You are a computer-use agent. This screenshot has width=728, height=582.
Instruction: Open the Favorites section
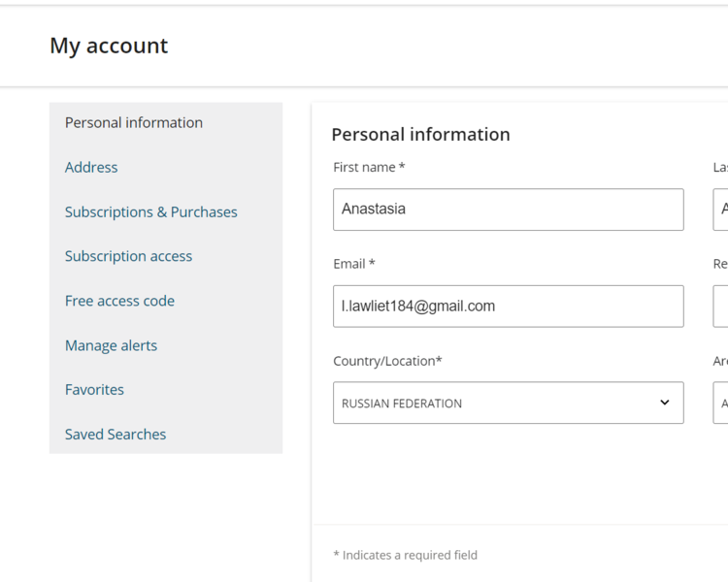[x=94, y=389]
